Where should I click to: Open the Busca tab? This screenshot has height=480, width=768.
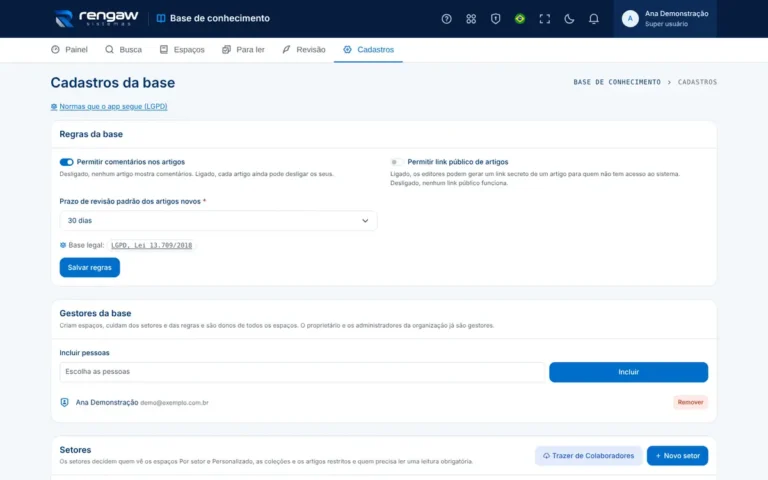[123, 49]
